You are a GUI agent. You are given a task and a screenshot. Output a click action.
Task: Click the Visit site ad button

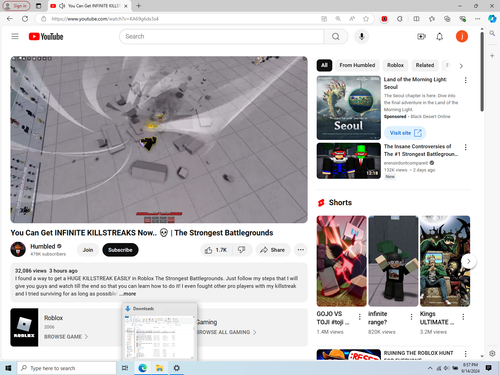pyautogui.click(x=405, y=133)
